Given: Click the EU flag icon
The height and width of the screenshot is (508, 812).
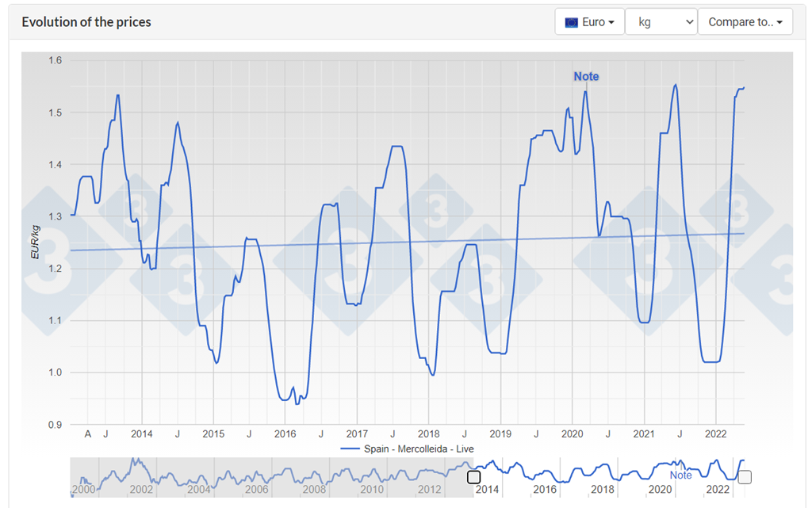Looking at the screenshot, I should coord(571,22).
